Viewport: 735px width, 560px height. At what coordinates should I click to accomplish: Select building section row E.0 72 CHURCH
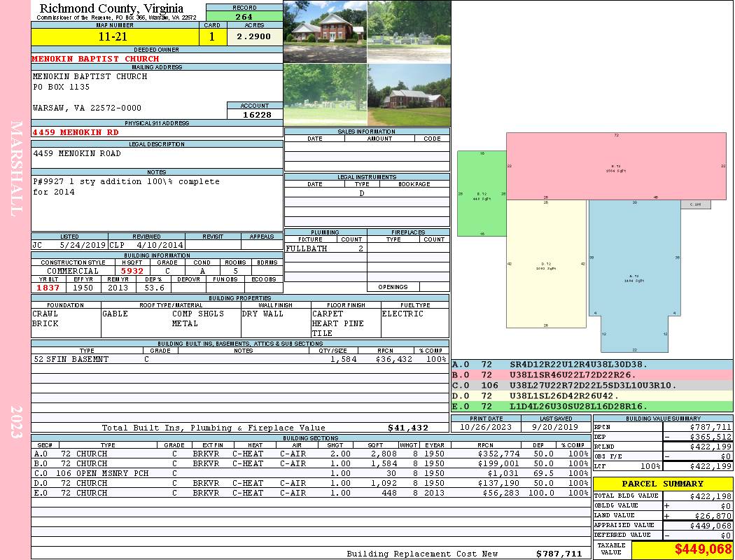[x=311, y=493]
